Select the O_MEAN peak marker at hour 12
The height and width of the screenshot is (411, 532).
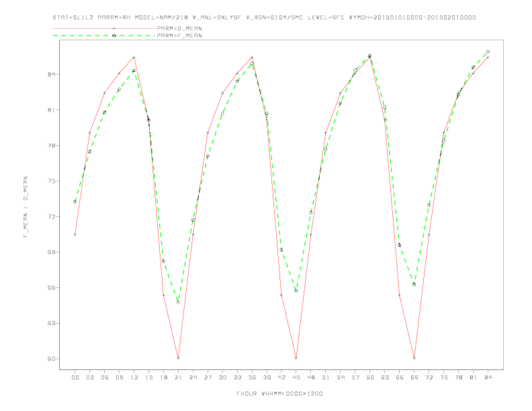coord(134,57)
